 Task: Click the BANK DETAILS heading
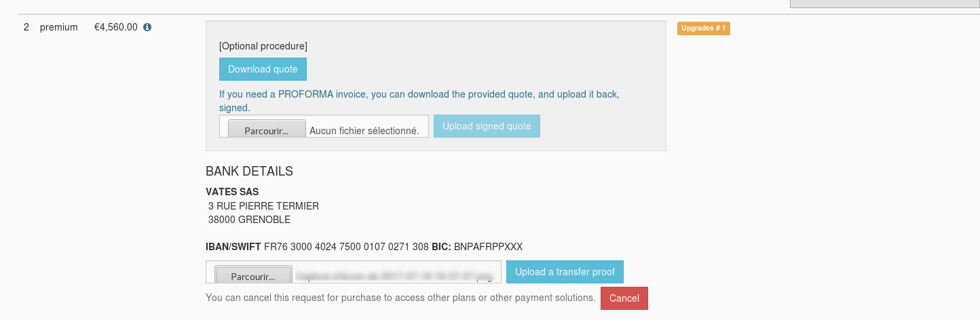point(249,172)
